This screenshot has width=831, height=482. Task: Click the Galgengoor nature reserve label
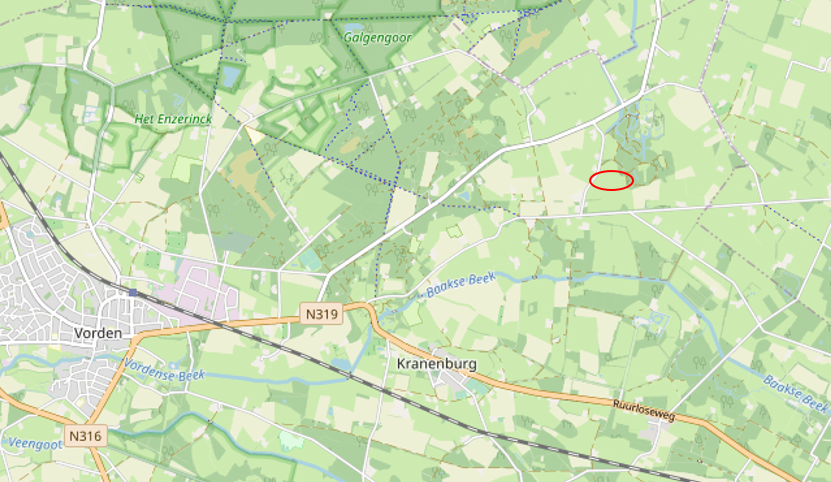coord(378,38)
